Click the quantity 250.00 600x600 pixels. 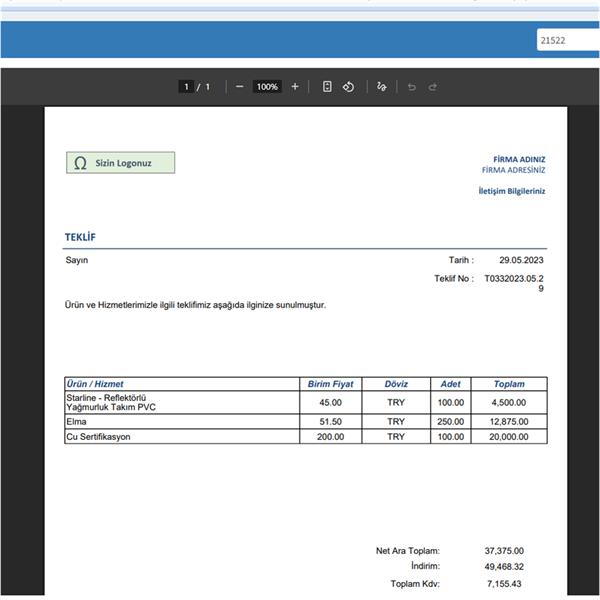click(451, 422)
